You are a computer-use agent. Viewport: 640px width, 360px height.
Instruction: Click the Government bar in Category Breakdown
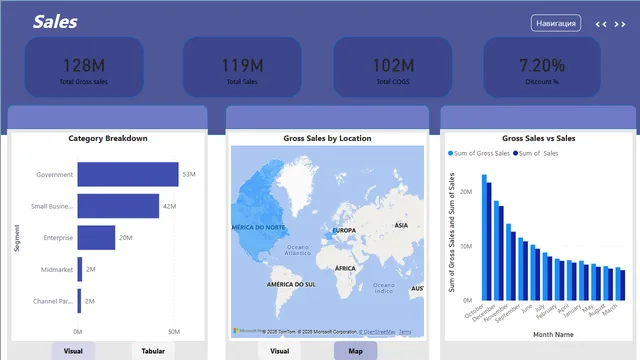tap(128, 174)
